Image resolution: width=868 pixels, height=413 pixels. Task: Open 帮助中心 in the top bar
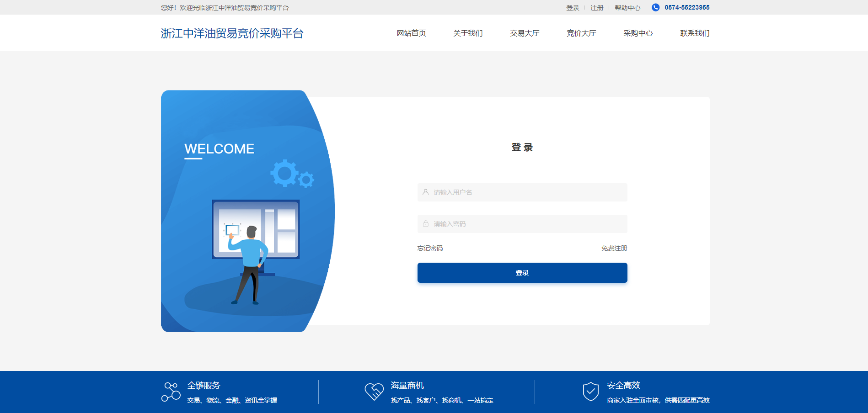627,8
